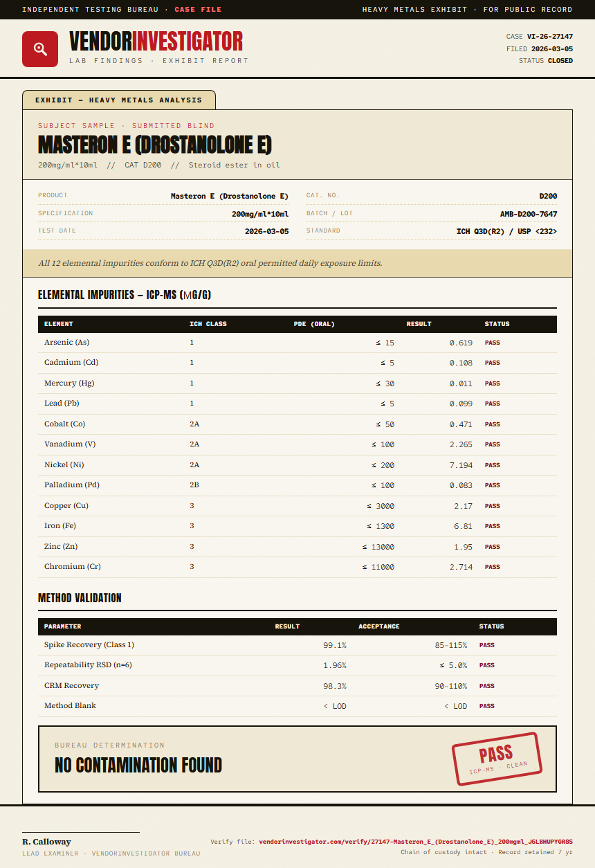The image size is (595, 868).
Task: Click the Method Validation section heading
Action: (x=80, y=598)
